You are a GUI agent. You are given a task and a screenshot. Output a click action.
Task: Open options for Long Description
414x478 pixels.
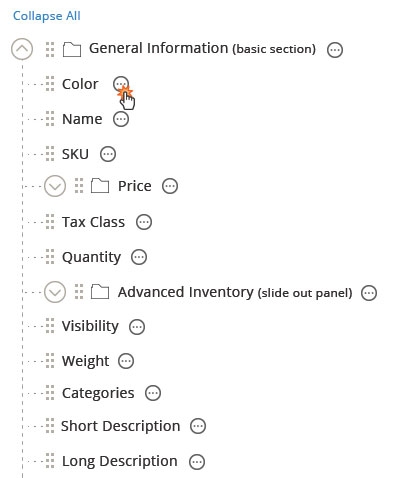click(197, 462)
